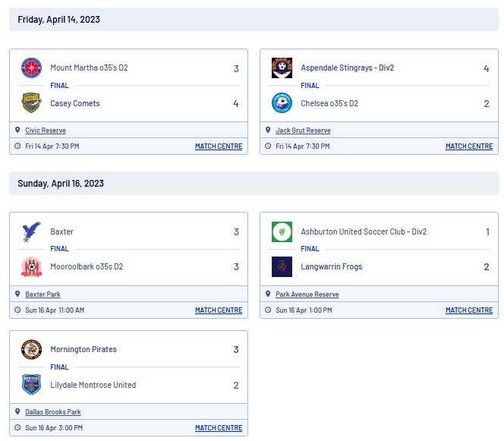
Task: Click the Langwarrin Frogs logo
Action: 282,266
